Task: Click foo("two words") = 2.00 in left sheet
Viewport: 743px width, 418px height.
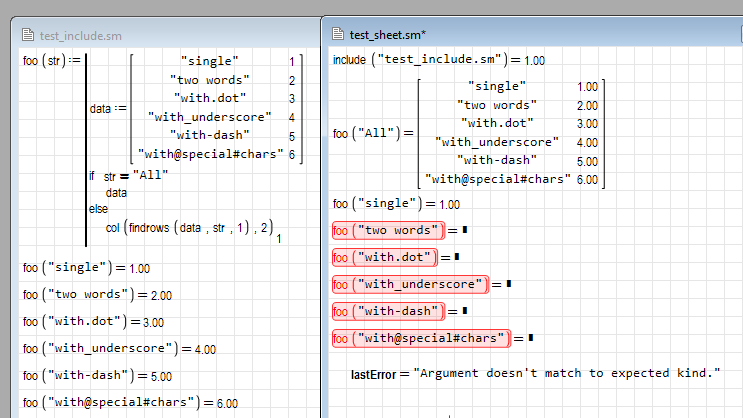Action: pos(97,295)
